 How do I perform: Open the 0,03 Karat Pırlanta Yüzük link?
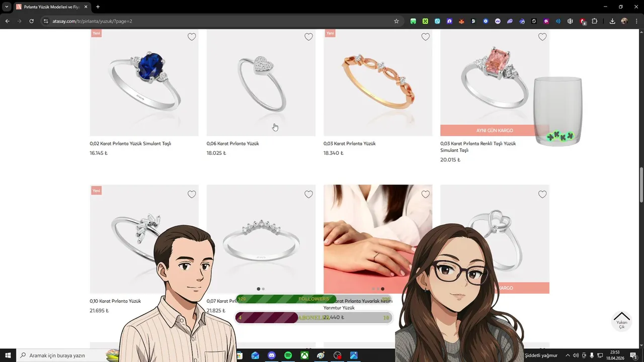tap(350, 144)
